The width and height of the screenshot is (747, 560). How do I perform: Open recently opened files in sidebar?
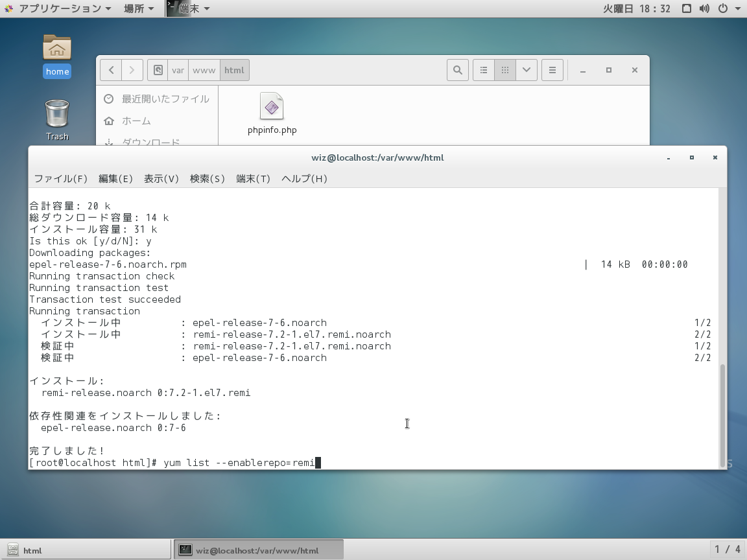(x=157, y=99)
